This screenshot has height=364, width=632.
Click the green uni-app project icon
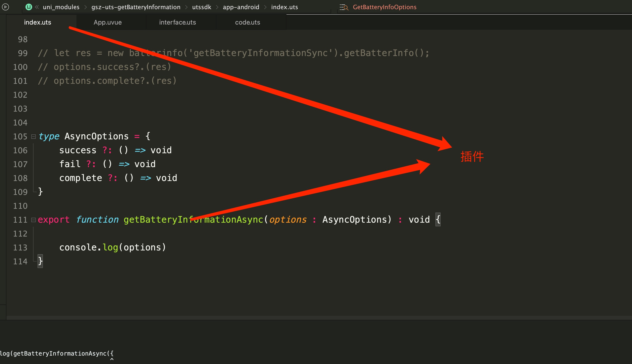[29, 7]
